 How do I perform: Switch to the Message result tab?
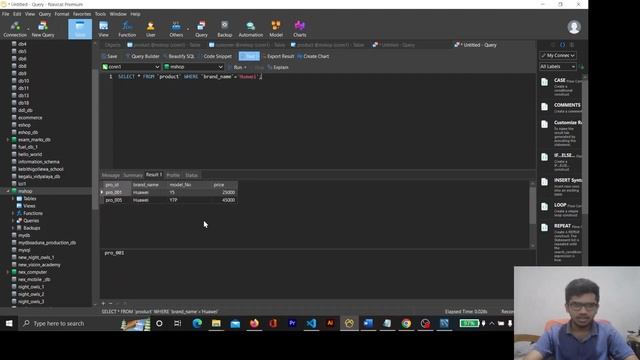tap(111, 175)
